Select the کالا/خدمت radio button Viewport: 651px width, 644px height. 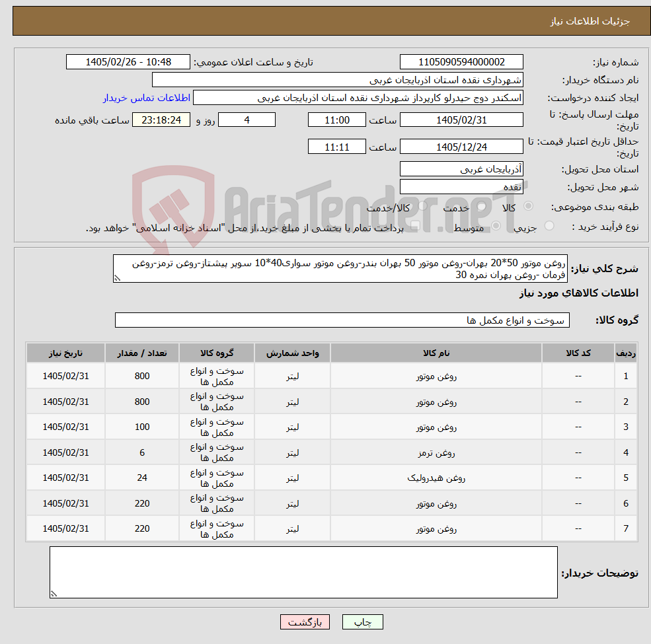pos(422,206)
